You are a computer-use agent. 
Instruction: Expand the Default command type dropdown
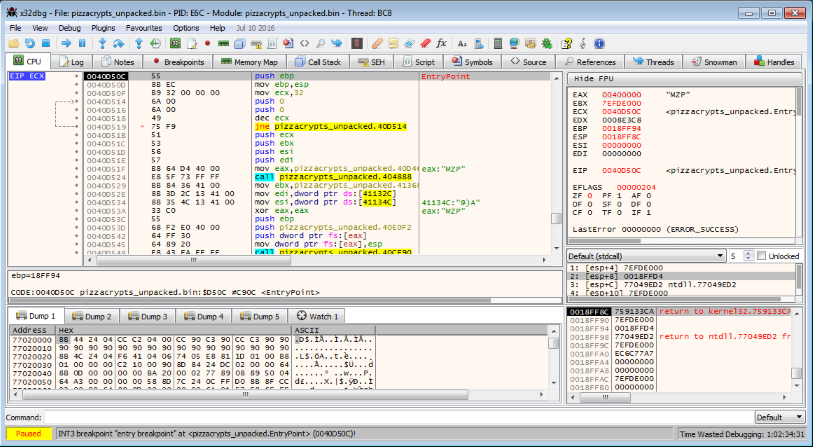(x=780, y=416)
